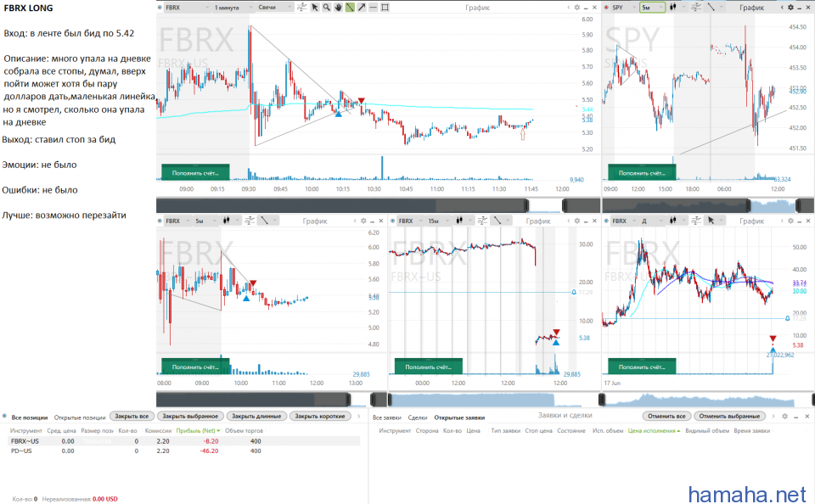Open settings gear of the FBRX 15м chart
The image size is (815, 504).
point(577,221)
